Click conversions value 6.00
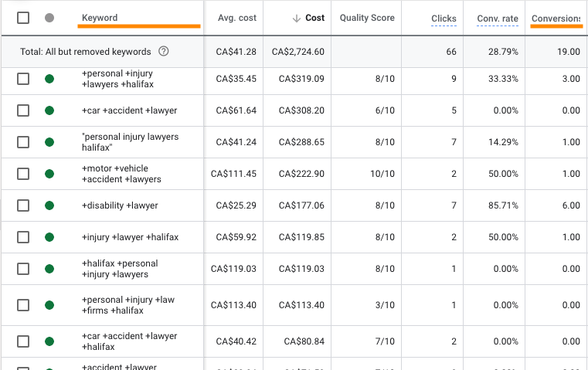588x370 pixels. point(571,205)
